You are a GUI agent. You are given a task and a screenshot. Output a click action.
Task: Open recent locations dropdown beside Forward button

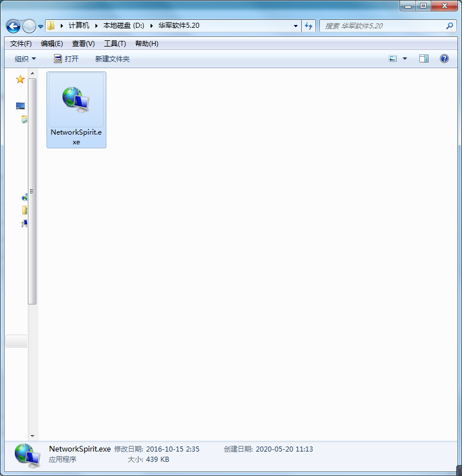[41, 26]
